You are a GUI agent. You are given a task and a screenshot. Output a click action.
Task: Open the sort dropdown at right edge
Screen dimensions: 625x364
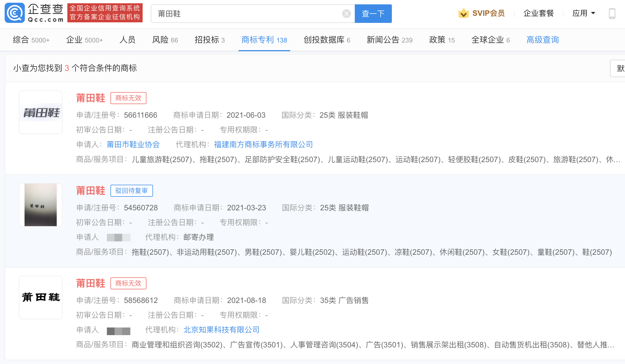(x=618, y=68)
